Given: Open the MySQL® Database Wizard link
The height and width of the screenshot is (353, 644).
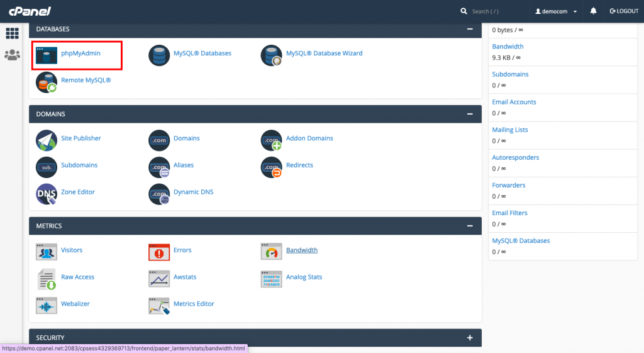Looking at the screenshot, I should pyautogui.click(x=324, y=53).
